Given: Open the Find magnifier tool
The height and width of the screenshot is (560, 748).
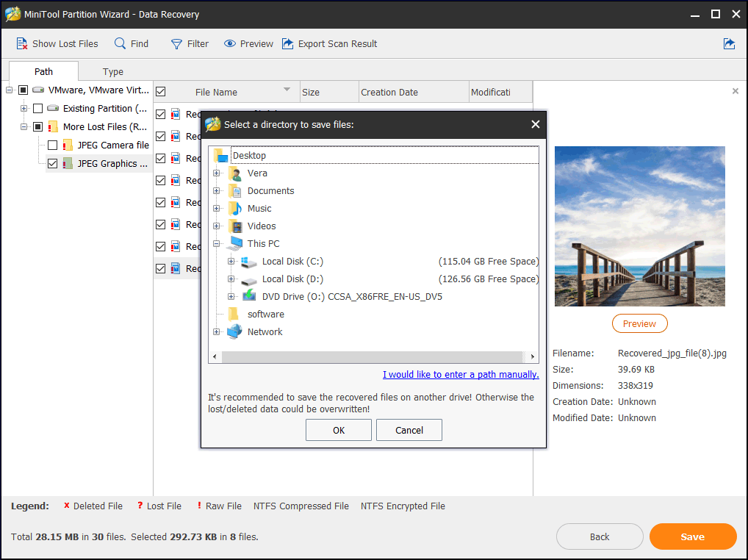Looking at the screenshot, I should coord(120,44).
